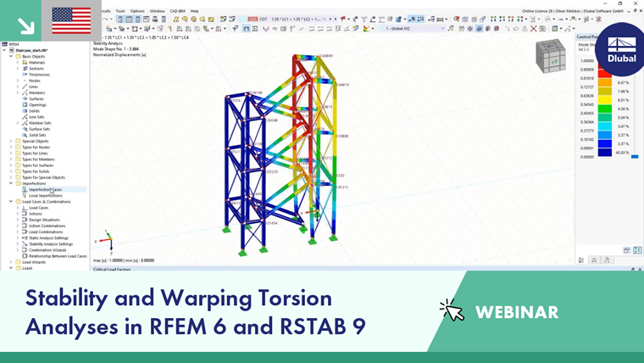The width and height of the screenshot is (644, 363).
Task: Click second tab icon at Control Panel bottom
Action: (594, 260)
